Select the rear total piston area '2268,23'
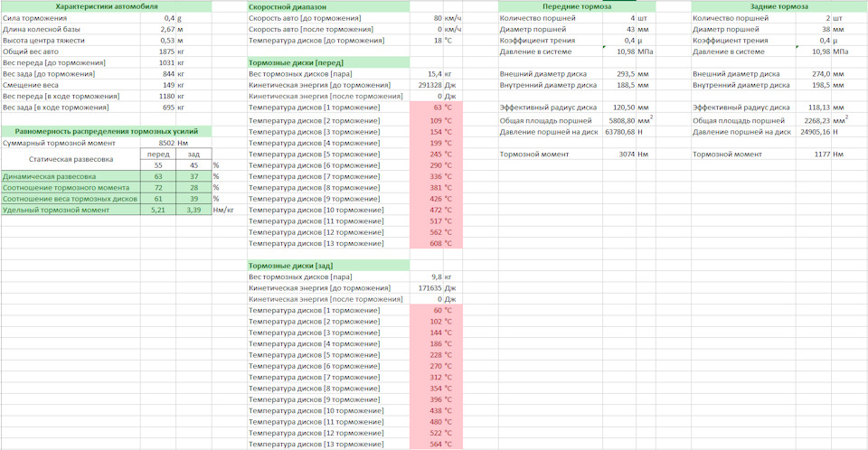868x450 pixels. 814,121
